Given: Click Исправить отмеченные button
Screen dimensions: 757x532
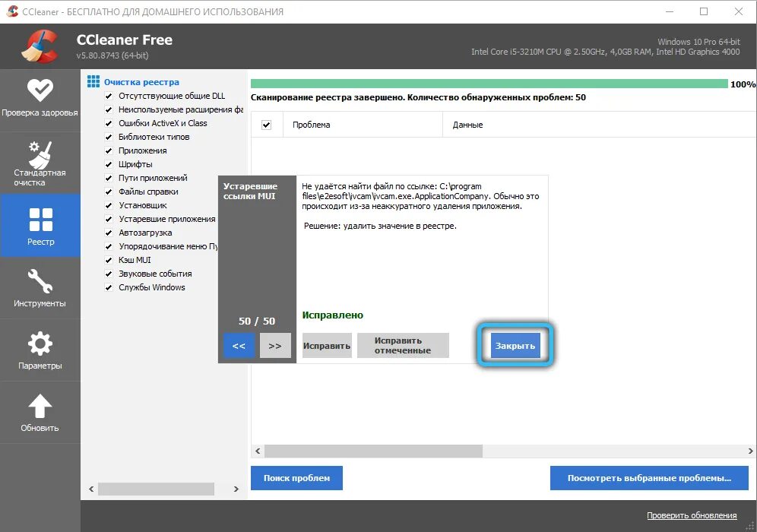Looking at the screenshot, I should click(403, 346).
